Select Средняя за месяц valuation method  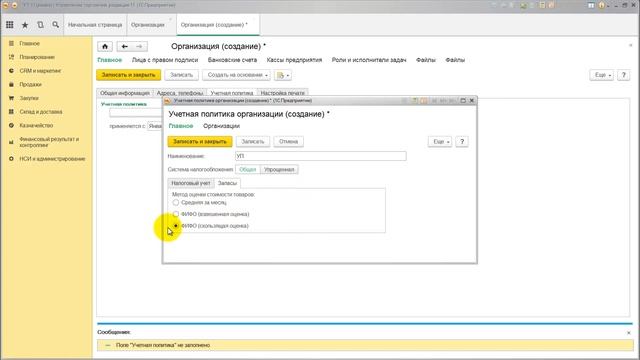[176, 202]
